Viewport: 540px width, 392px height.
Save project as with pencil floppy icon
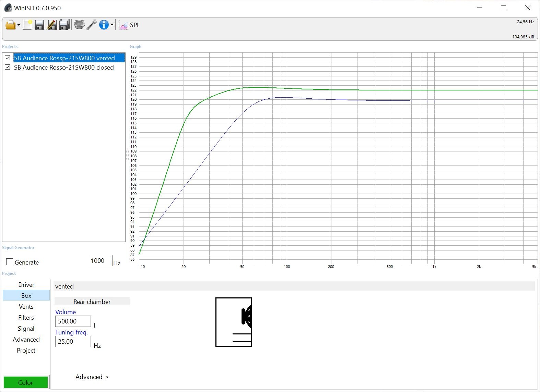point(52,25)
